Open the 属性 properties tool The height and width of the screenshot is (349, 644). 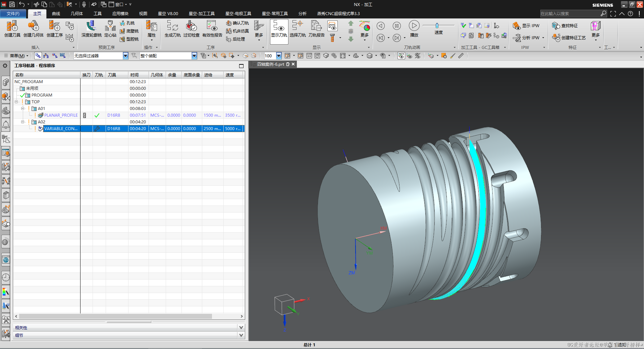[x=152, y=29]
